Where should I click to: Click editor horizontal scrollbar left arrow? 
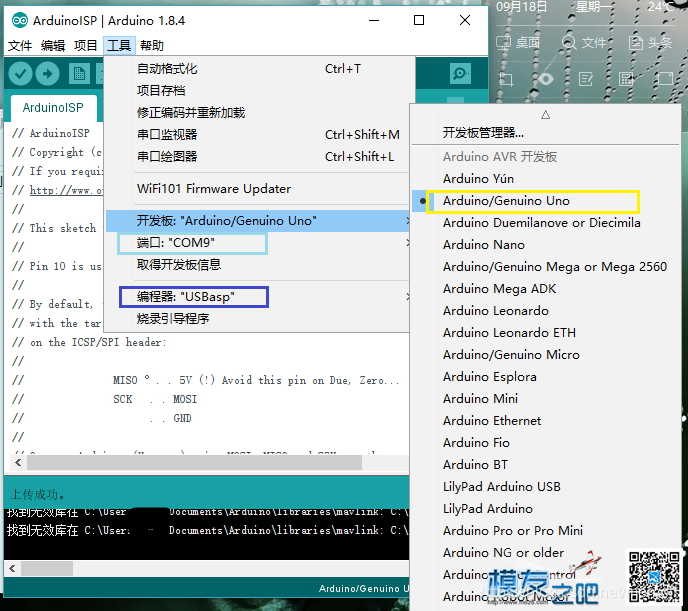point(18,462)
